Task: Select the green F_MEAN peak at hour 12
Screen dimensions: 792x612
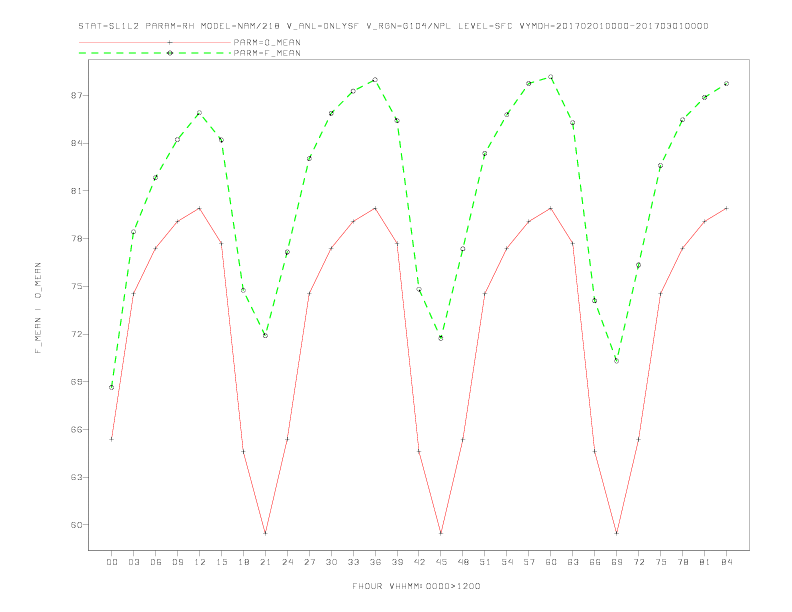Action: tap(200, 113)
